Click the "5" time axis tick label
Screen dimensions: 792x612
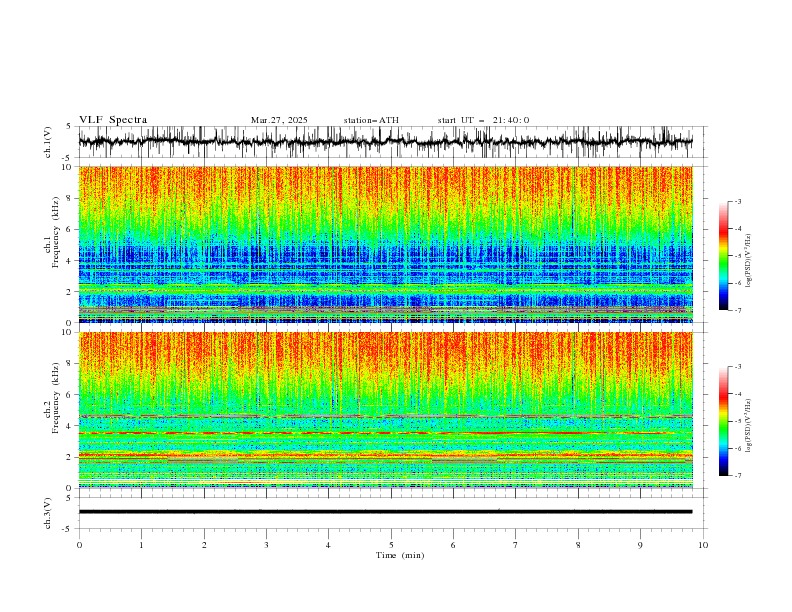[x=391, y=545]
